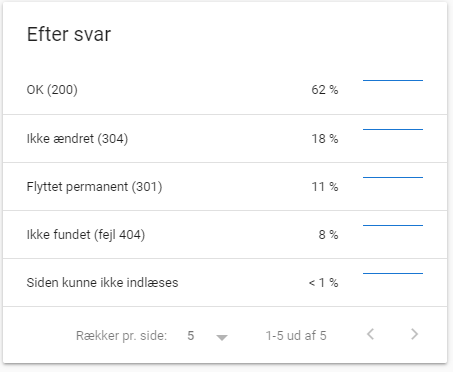This screenshot has width=453, height=372.
Task: Click the previous page chevron arrow
Action: coord(370,334)
